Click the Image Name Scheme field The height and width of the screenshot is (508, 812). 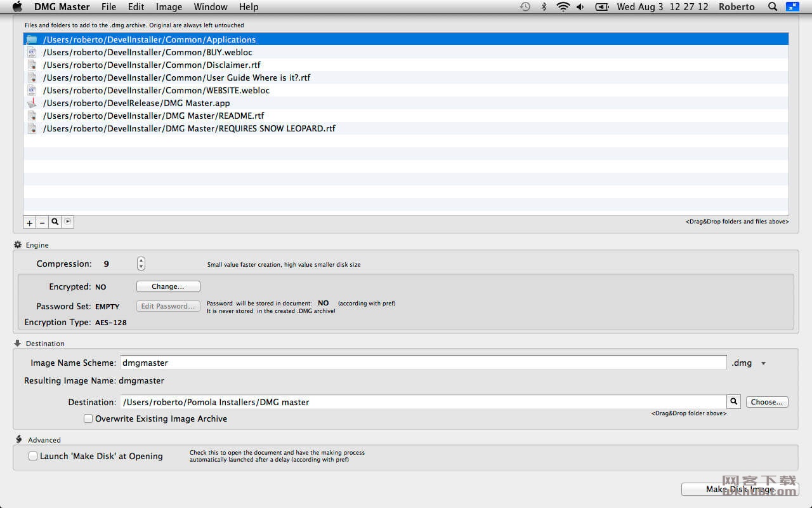(x=423, y=363)
